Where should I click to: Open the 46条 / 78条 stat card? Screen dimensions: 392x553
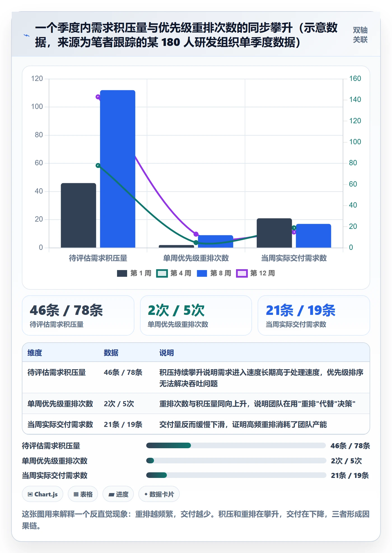(x=78, y=315)
